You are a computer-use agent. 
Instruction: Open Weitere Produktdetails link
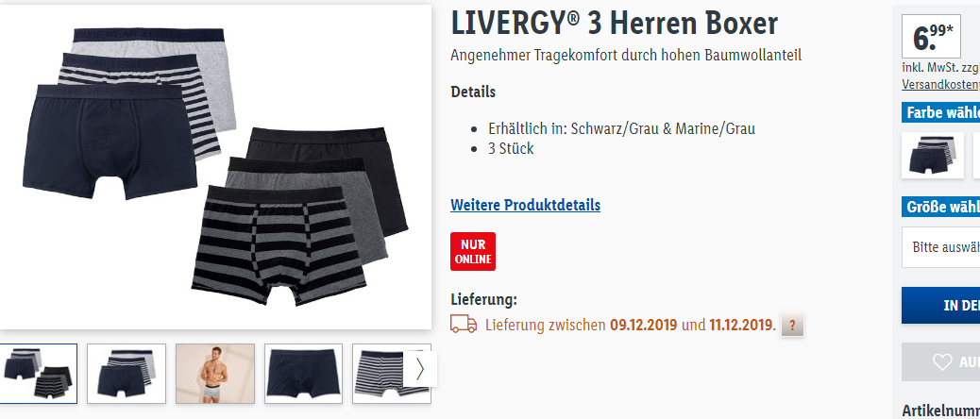click(525, 205)
